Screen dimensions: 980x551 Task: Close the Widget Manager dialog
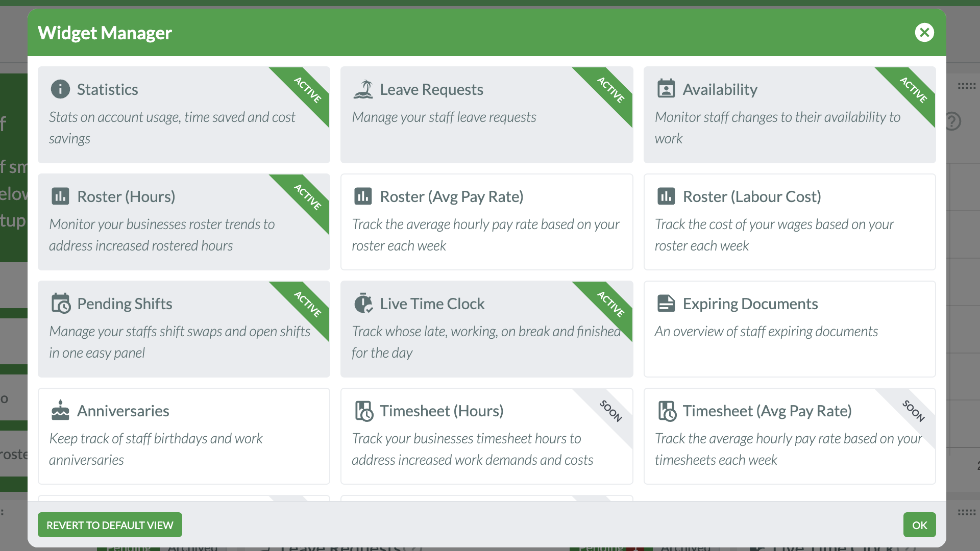click(925, 32)
